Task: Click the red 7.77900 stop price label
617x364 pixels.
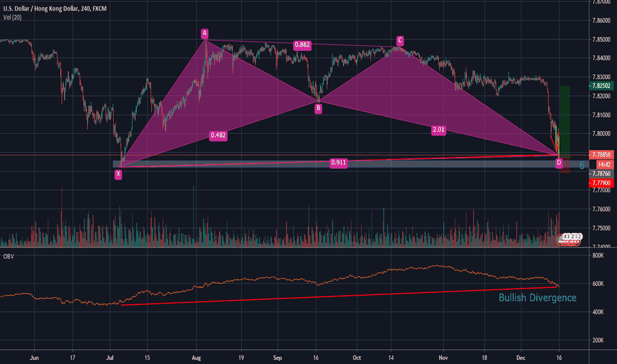Action: click(x=601, y=183)
